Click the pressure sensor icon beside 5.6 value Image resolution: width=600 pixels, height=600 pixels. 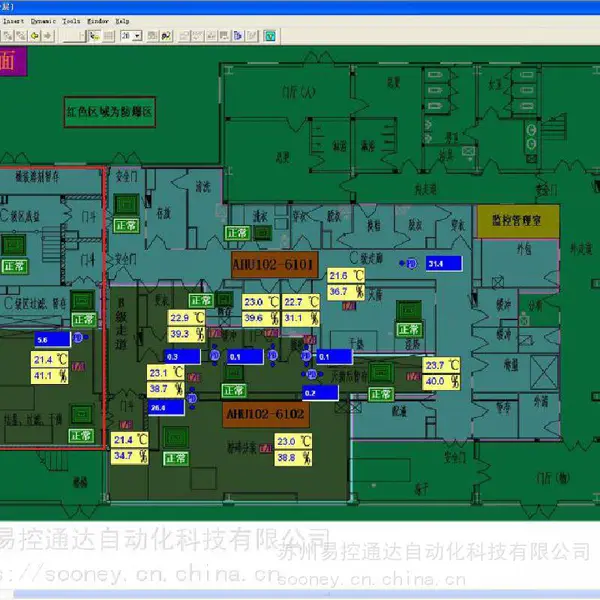pos(79,338)
